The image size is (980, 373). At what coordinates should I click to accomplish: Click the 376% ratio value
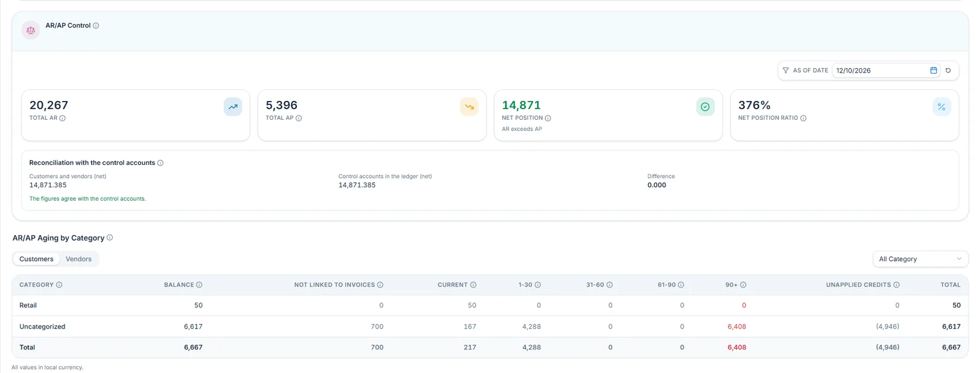[x=754, y=105]
